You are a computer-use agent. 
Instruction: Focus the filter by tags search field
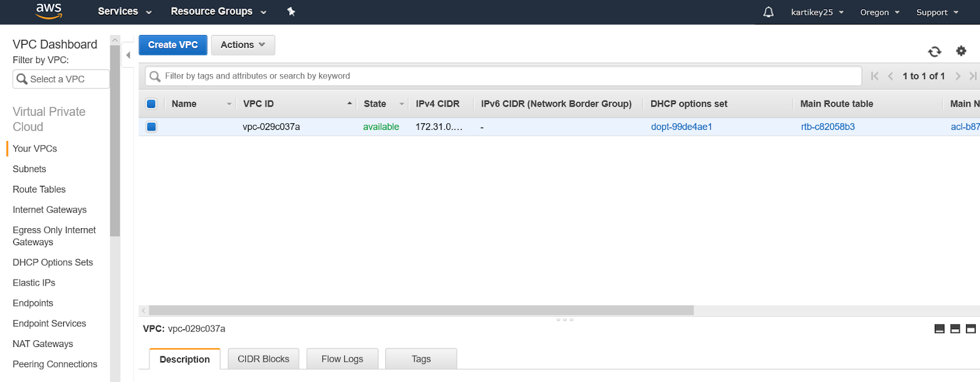pos(503,76)
